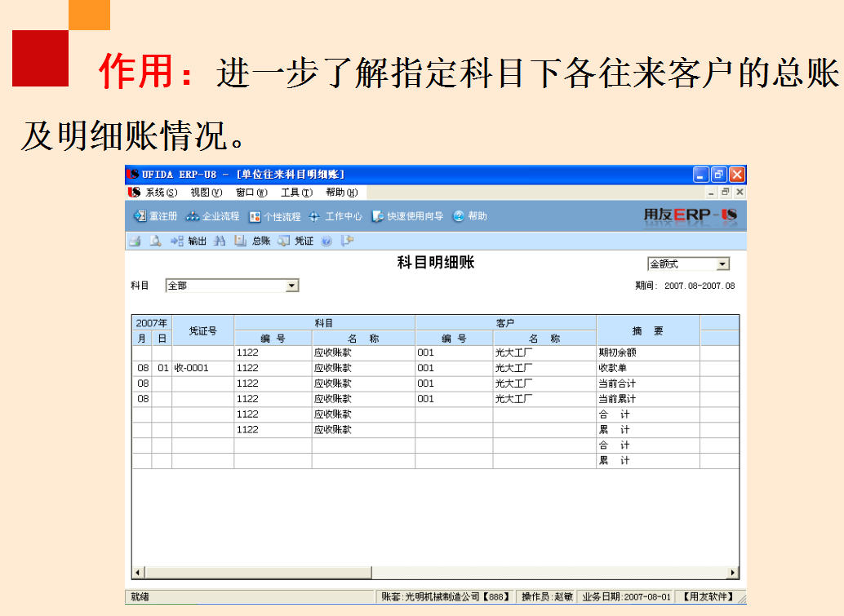This screenshot has height=616, width=844.
Task: Select the Print icon on the toolbar
Action: click(x=135, y=242)
